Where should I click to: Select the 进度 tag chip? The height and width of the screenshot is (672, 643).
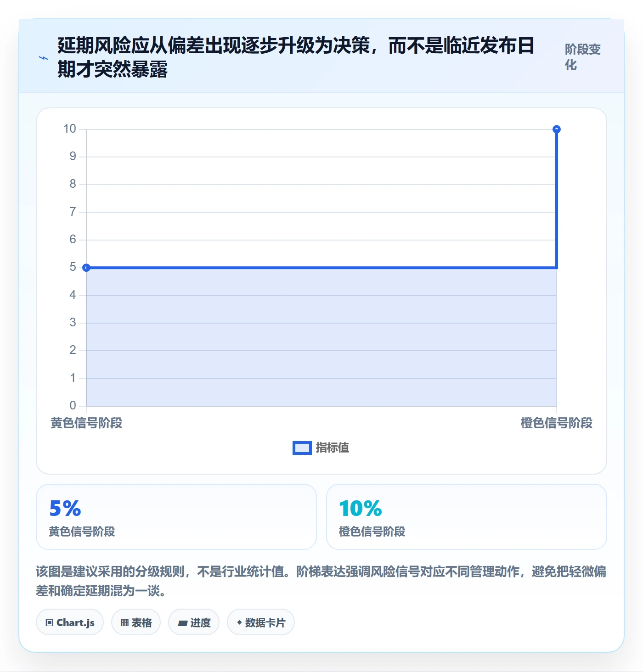pos(194,622)
